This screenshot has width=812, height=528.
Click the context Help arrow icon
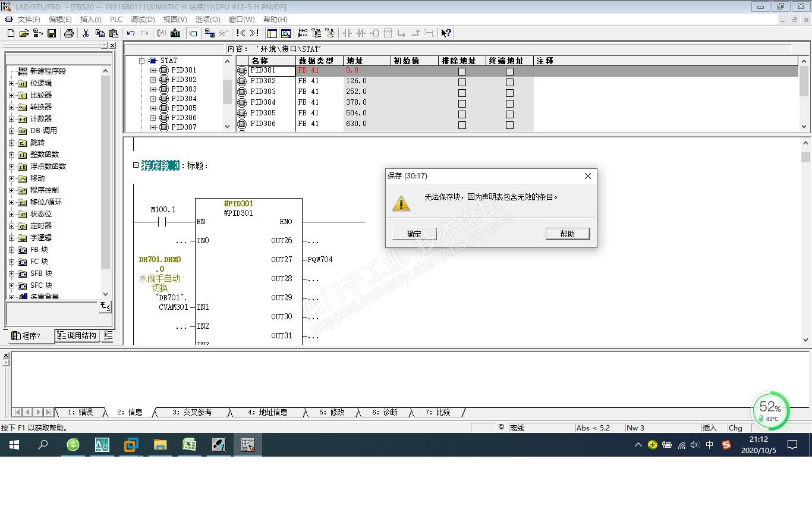[x=446, y=33]
